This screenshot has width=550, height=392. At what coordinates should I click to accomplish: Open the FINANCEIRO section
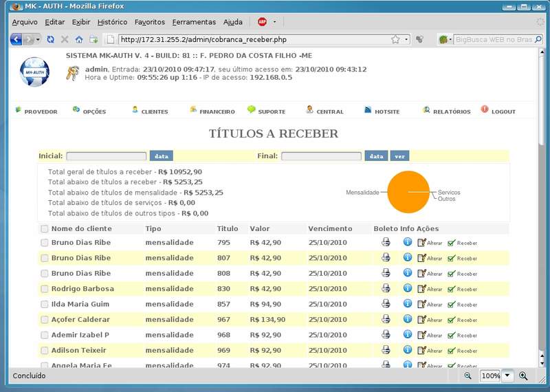click(212, 111)
